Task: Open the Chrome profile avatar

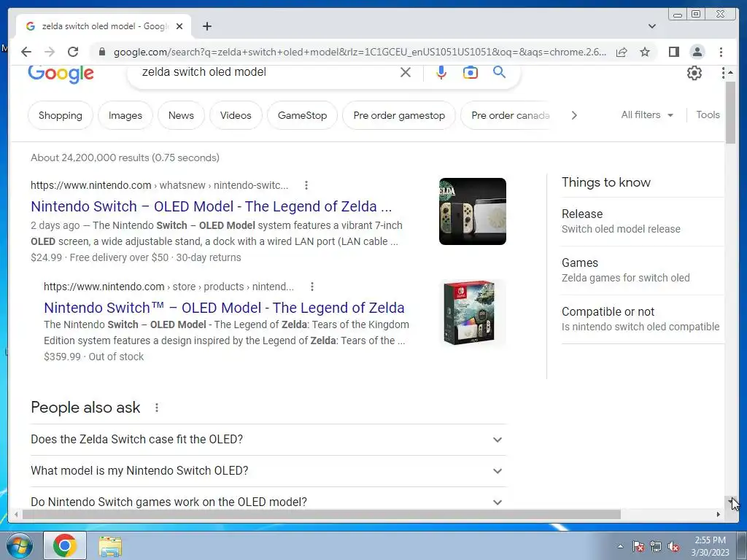Action: point(697,52)
